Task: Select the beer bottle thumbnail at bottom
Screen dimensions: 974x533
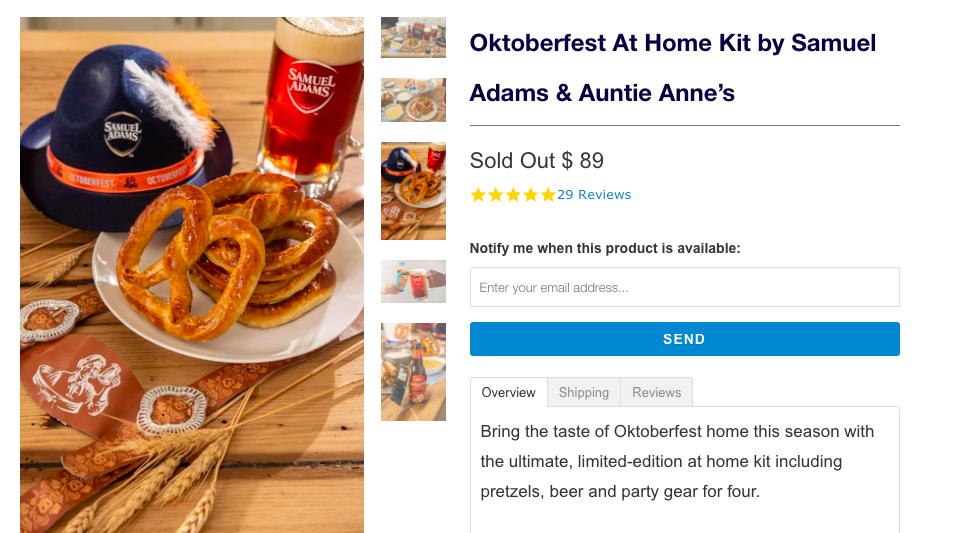Action: click(413, 371)
